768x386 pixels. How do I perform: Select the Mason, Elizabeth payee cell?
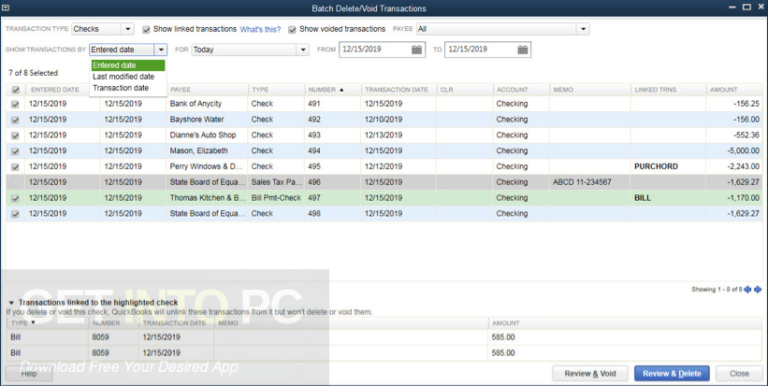(207, 151)
